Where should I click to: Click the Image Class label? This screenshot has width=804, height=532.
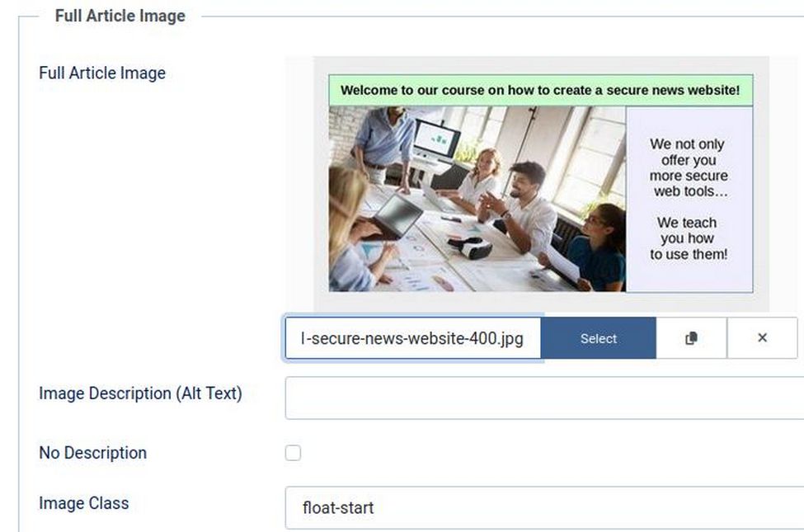point(83,503)
